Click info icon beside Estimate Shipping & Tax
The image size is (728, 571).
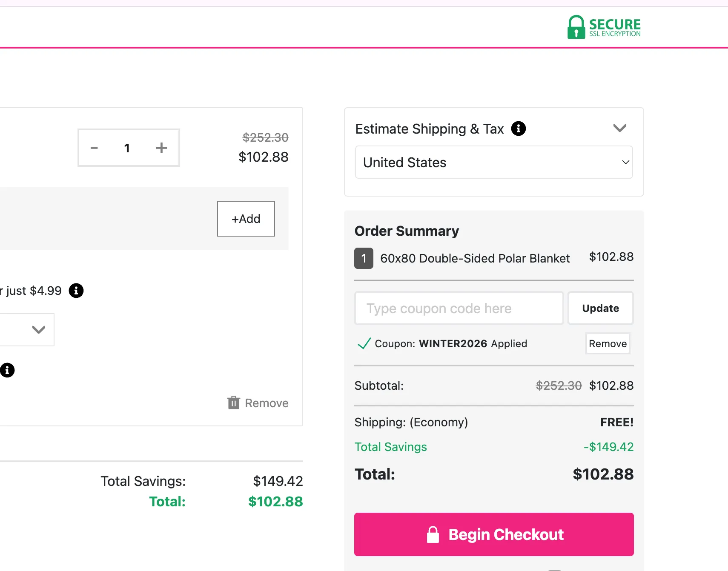coord(518,128)
